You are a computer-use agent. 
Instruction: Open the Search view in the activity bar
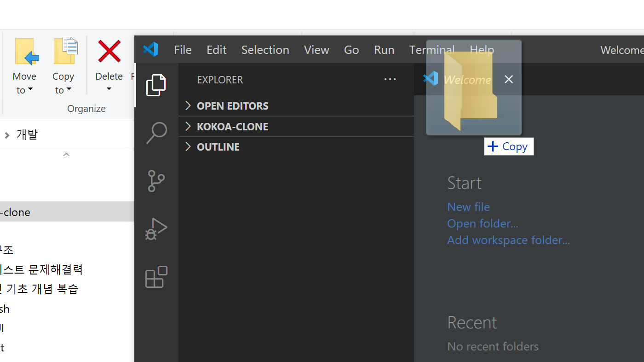tap(156, 133)
